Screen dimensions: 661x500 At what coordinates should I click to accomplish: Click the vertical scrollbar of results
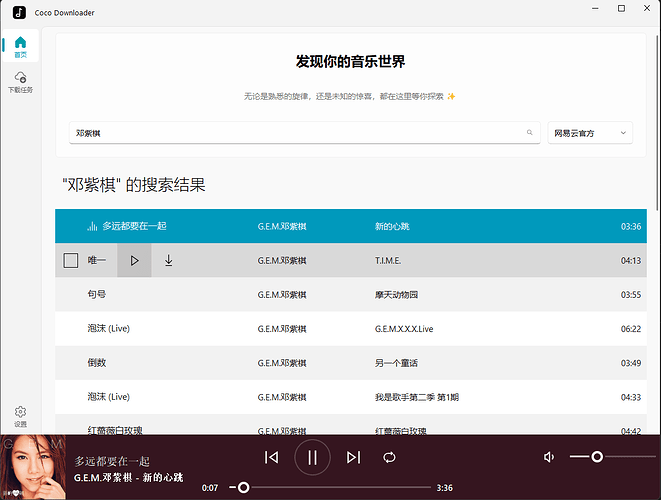click(x=657, y=122)
